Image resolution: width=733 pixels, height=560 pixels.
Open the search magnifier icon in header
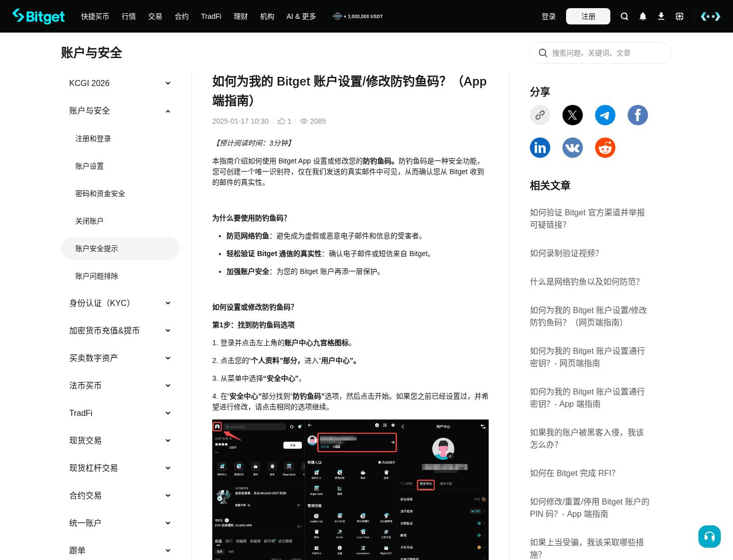tap(624, 16)
